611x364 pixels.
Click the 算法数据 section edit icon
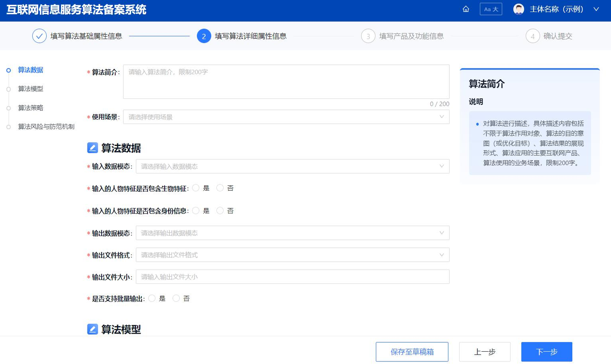(x=92, y=148)
